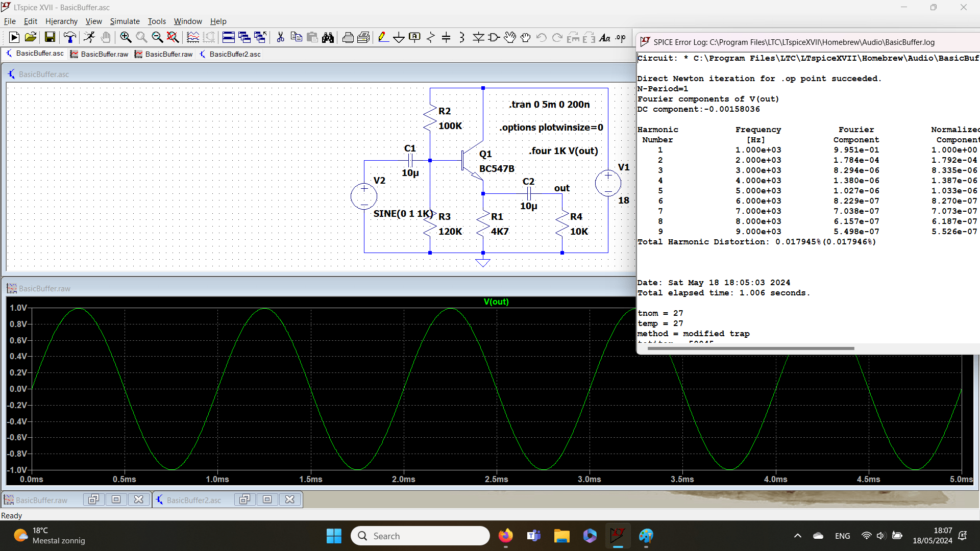Place a capacitor from the toolbar
This screenshot has height=551, width=980.
point(446,37)
